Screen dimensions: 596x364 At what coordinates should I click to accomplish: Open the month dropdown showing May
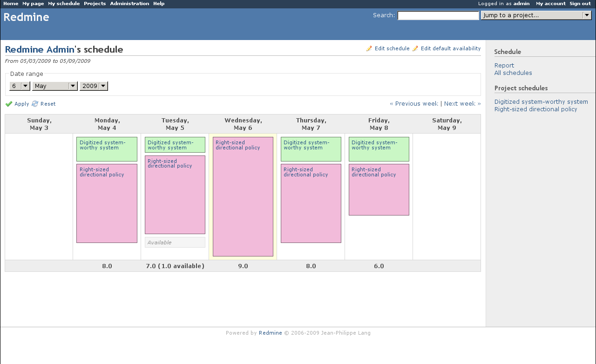(x=55, y=86)
